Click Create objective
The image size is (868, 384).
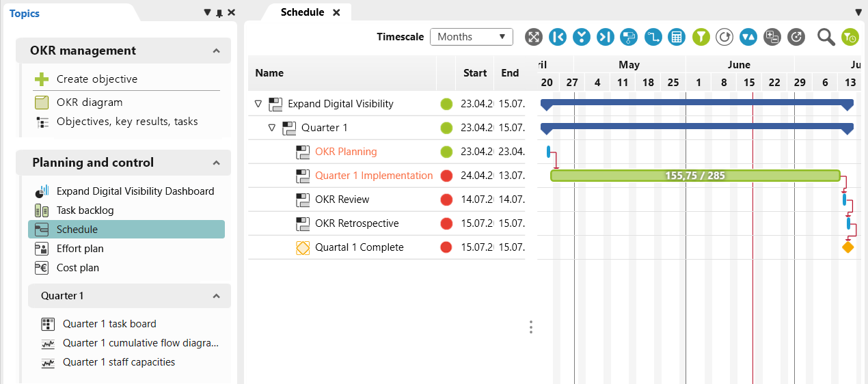point(97,79)
